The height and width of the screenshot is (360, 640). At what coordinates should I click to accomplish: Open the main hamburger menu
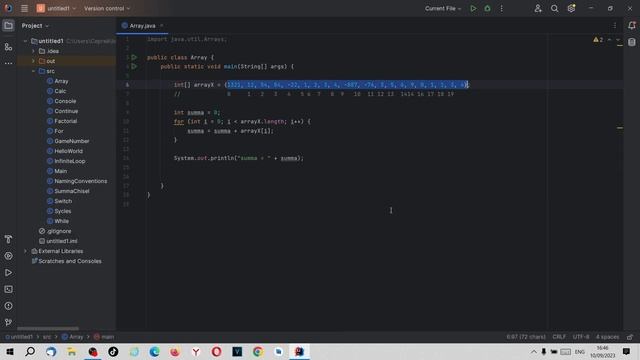coord(24,8)
